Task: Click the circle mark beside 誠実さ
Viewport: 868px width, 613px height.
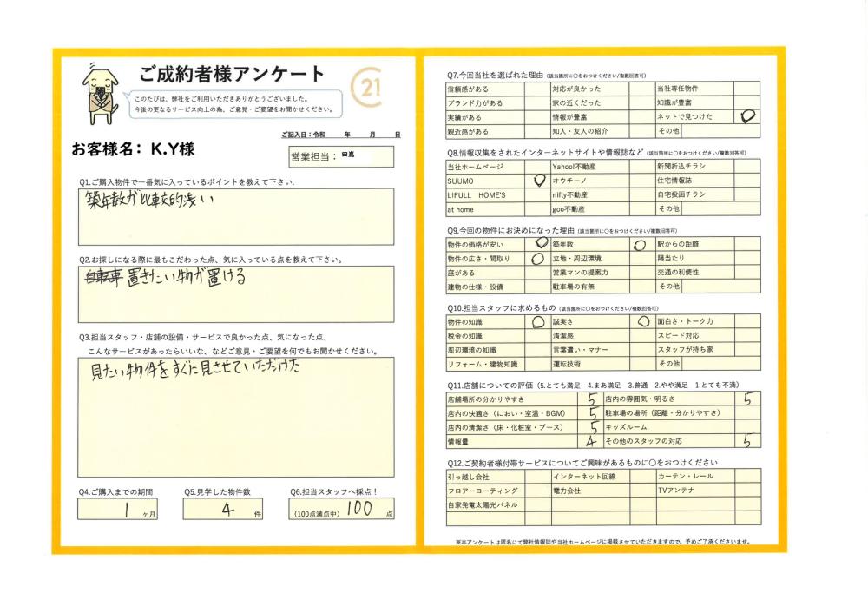Action: 642,321
